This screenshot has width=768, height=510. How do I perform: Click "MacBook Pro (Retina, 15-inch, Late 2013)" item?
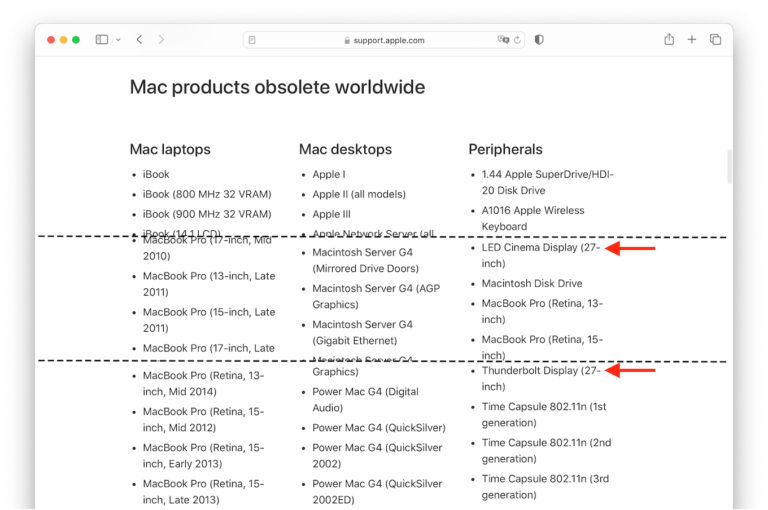[x=203, y=492]
